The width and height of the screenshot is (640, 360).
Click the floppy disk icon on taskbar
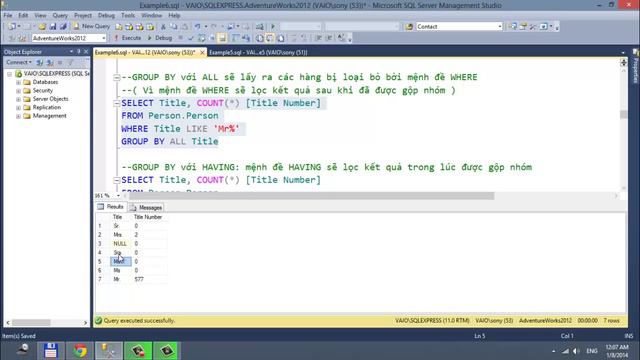tap(51, 351)
